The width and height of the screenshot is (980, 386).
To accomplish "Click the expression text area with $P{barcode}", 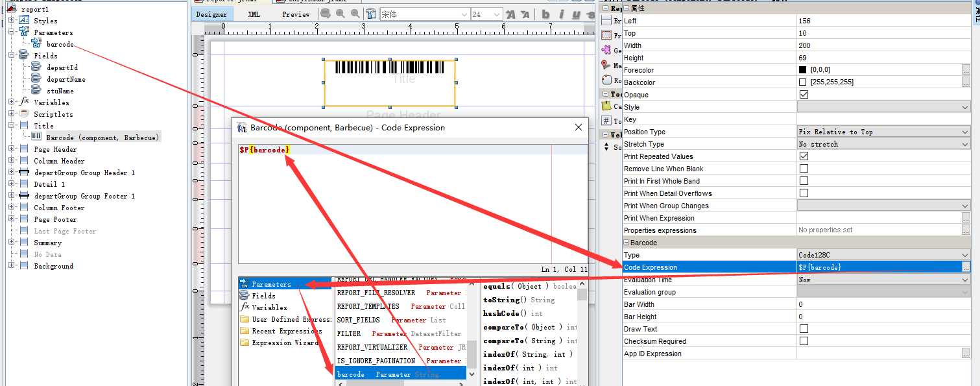I will (x=412, y=203).
